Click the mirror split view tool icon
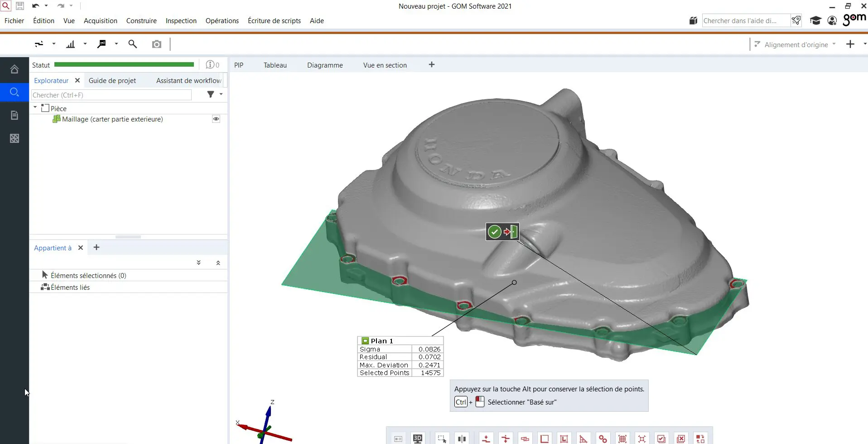868x444 pixels. coord(462,439)
